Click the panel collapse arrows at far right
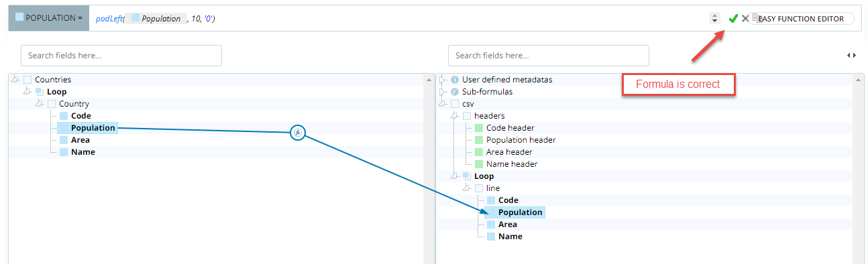 point(851,56)
